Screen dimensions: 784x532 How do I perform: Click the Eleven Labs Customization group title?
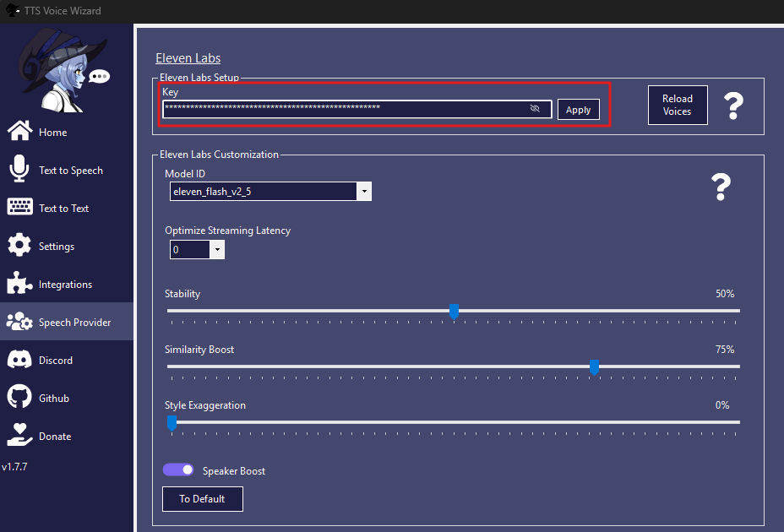tap(219, 155)
